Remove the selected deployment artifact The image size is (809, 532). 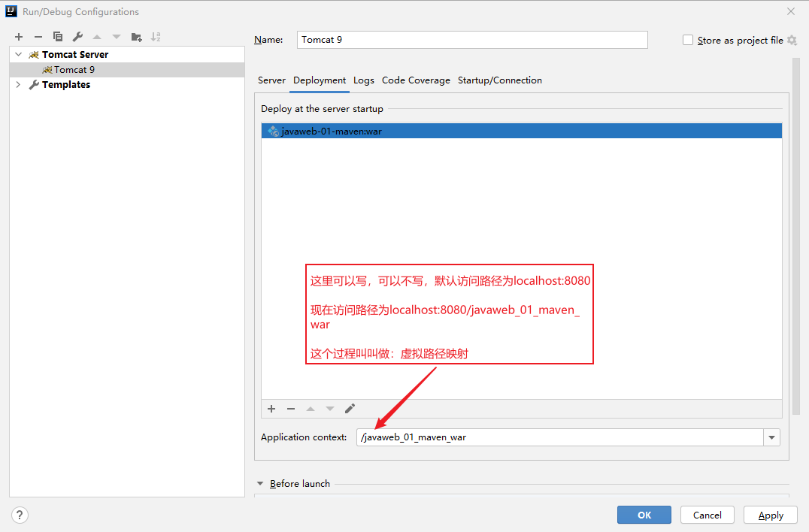point(291,409)
